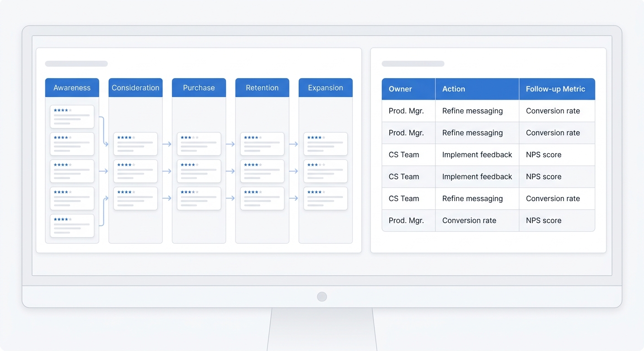Image resolution: width=644 pixels, height=351 pixels.
Task: Open the middle card in Consideration column
Action: (x=135, y=171)
